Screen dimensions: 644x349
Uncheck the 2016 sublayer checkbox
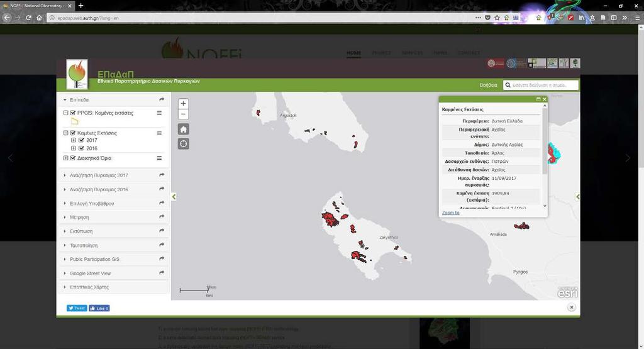[x=81, y=148]
